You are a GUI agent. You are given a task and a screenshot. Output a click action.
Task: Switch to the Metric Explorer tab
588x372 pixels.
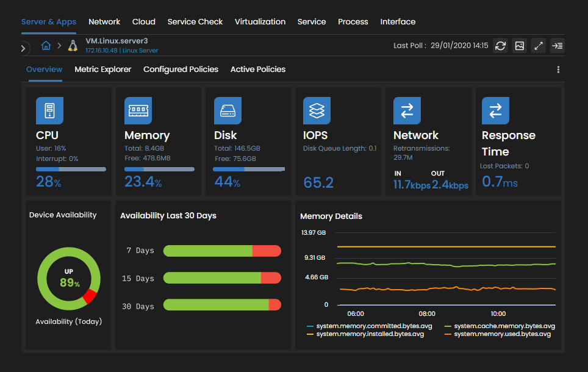[x=102, y=70]
